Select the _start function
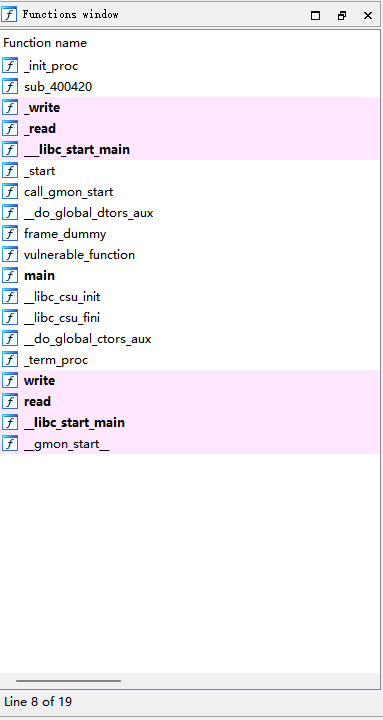 point(39,171)
